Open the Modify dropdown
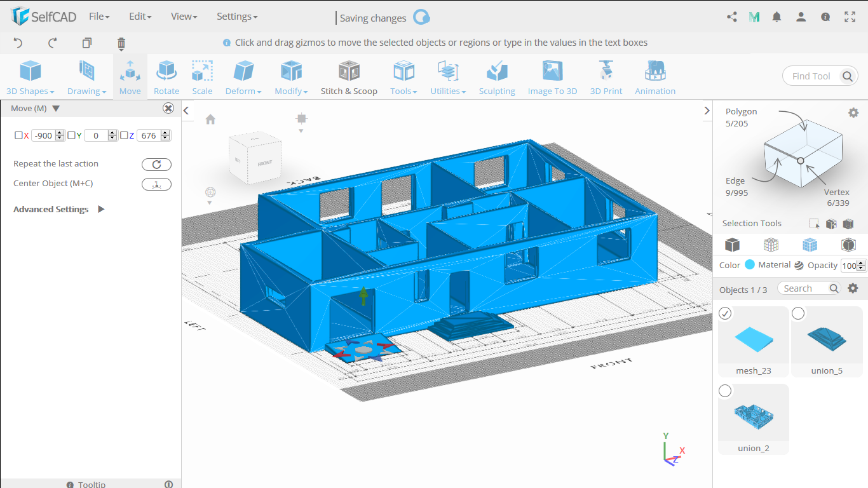The width and height of the screenshot is (868, 488). pos(291,78)
